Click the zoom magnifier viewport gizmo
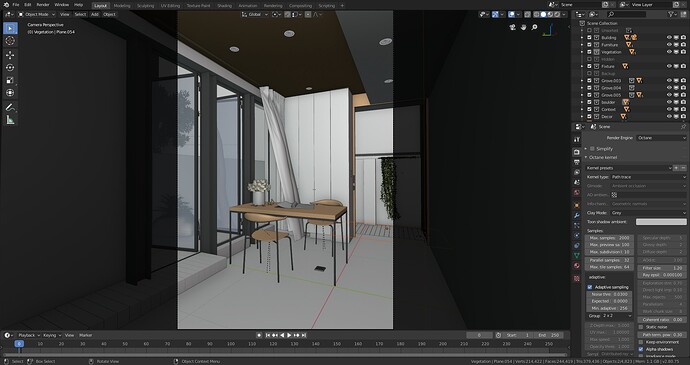Image resolution: width=690 pixels, height=365 pixels. click(534, 27)
